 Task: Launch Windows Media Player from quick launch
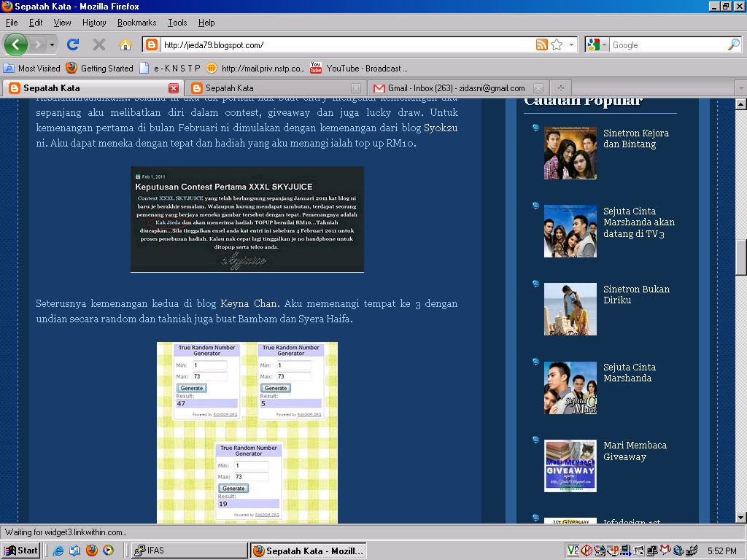coord(108,551)
